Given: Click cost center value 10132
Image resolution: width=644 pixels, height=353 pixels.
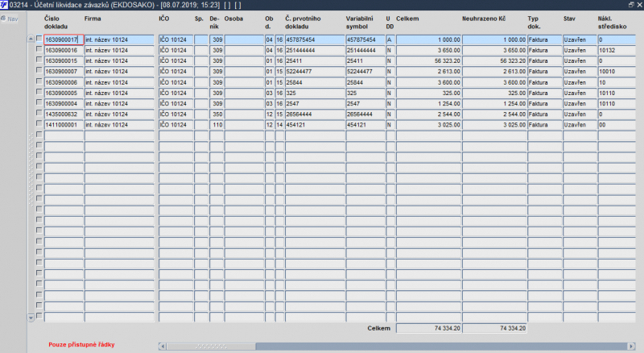Looking at the screenshot, I should [618, 50].
